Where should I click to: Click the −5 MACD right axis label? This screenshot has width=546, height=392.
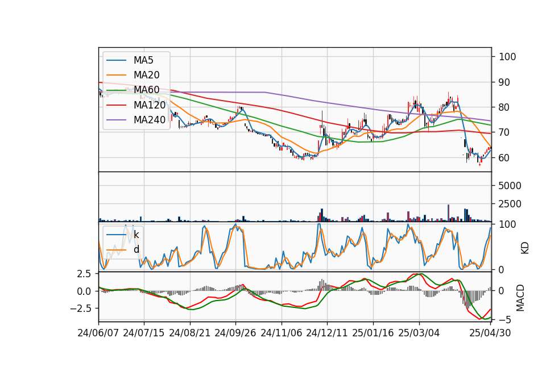pyautogui.click(x=505, y=320)
